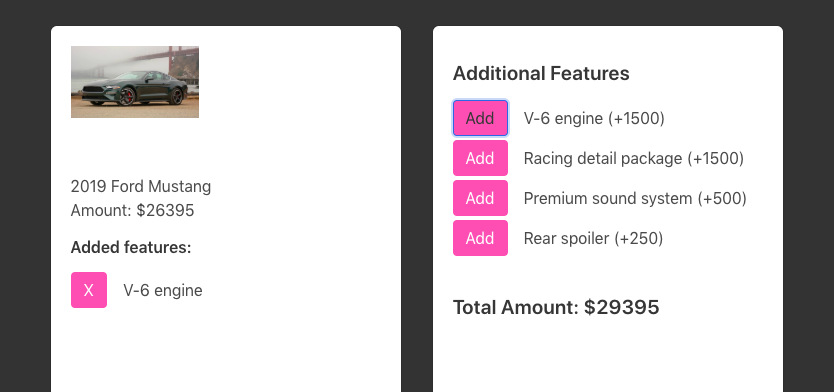Add the Rear spoiler feature

click(x=480, y=238)
